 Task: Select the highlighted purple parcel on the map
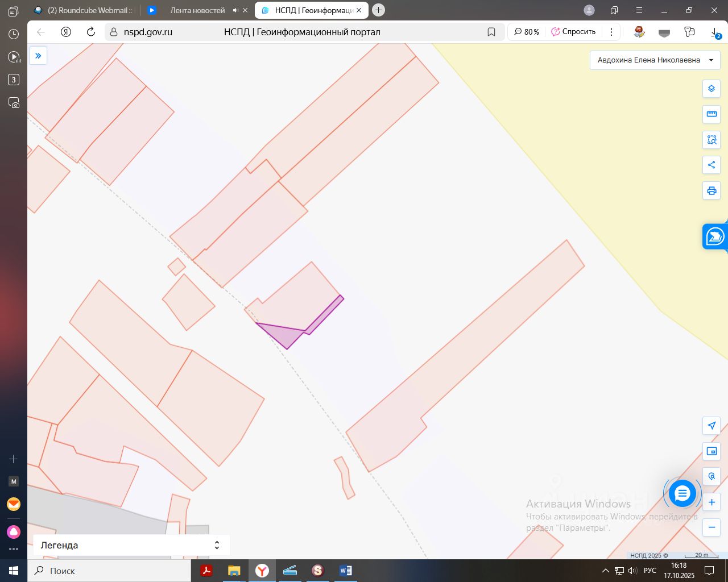(288, 336)
